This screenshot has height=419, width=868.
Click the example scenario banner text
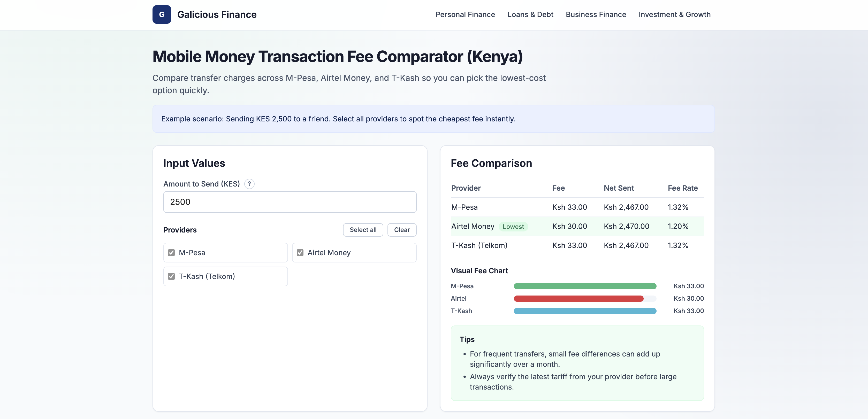click(338, 119)
